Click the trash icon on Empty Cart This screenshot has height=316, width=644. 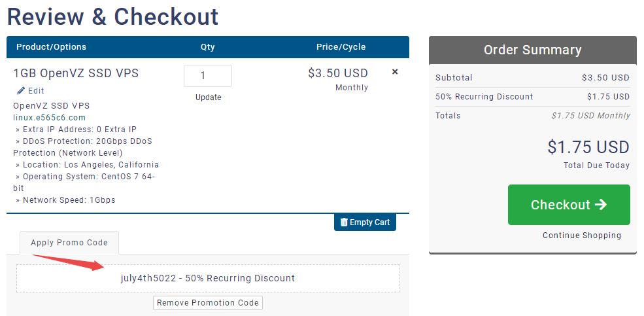[344, 222]
